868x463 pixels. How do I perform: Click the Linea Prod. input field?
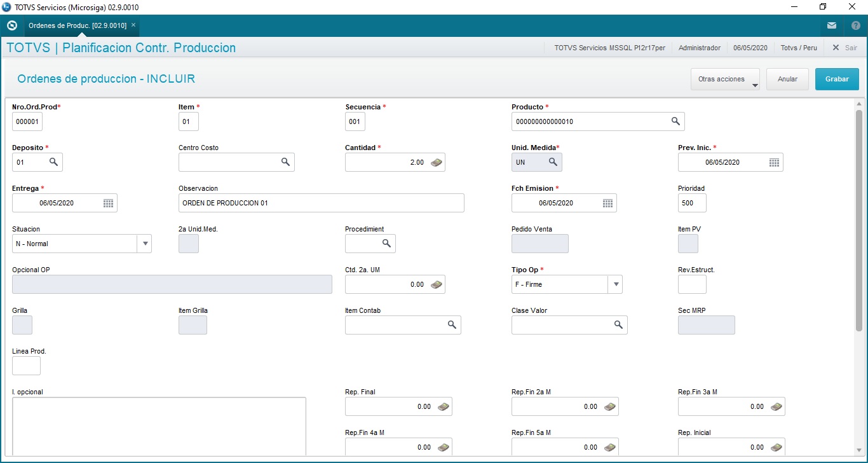[26, 366]
